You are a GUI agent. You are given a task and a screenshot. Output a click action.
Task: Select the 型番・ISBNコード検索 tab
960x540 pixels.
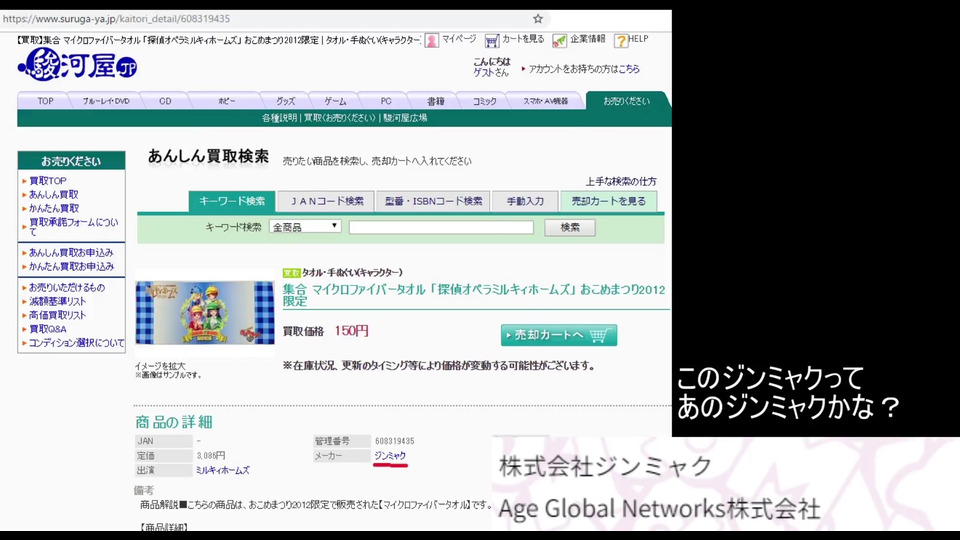pyautogui.click(x=433, y=201)
